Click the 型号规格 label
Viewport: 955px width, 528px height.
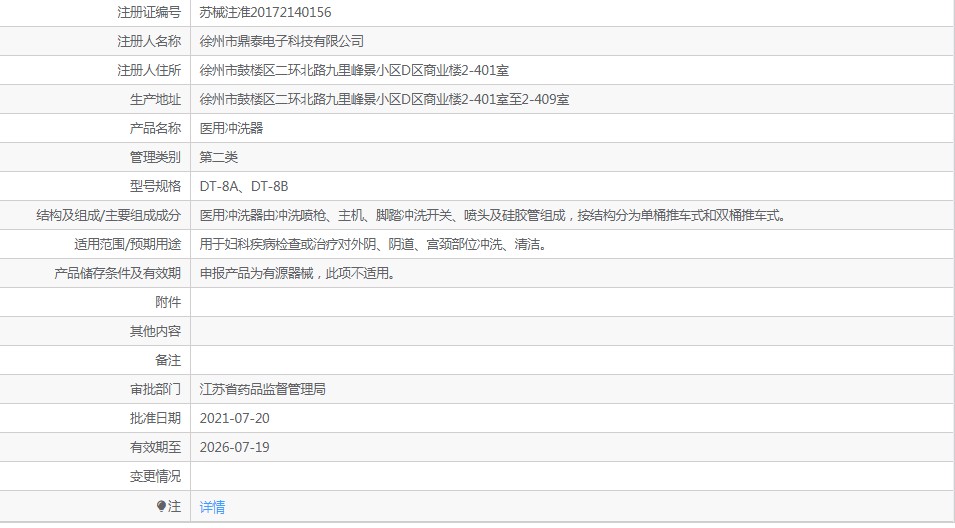(155, 186)
